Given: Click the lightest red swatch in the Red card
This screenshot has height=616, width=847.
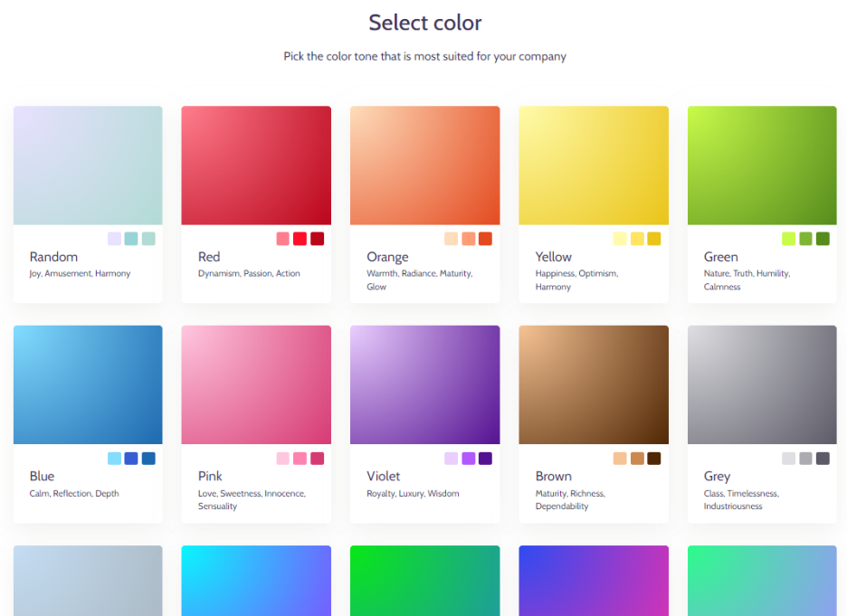Looking at the screenshot, I should (282, 239).
